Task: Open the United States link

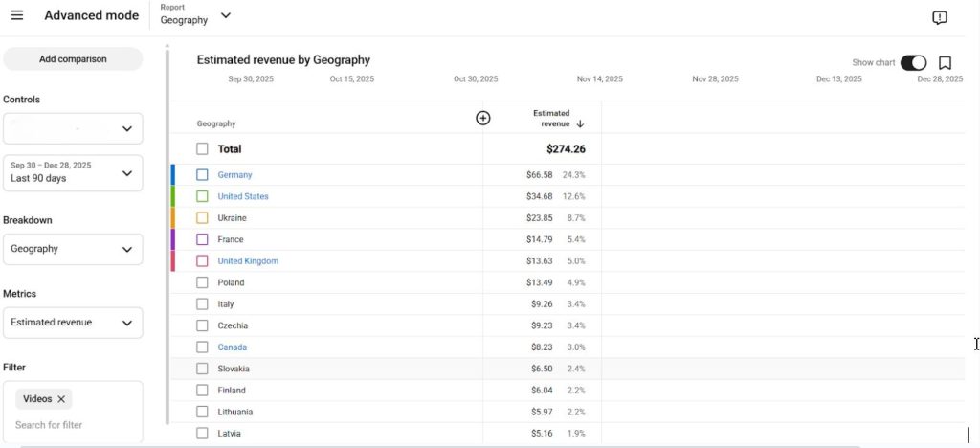Action: pyautogui.click(x=243, y=196)
